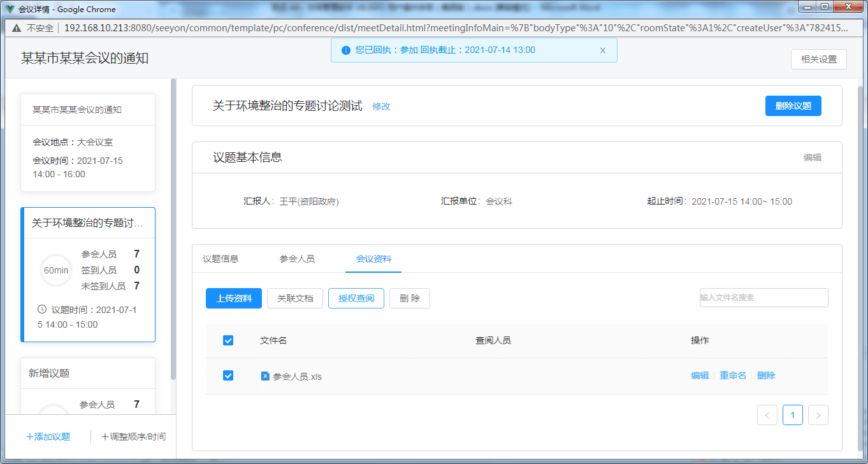Go to the previous page of files
The height and width of the screenshot is (464, 868).
pyautogui.click(x=767, y=415)
